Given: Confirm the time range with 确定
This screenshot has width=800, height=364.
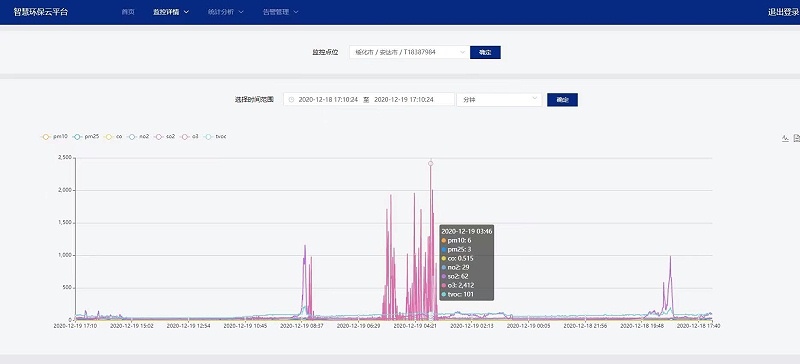Looking at the screenshot, I should point(562,100).
